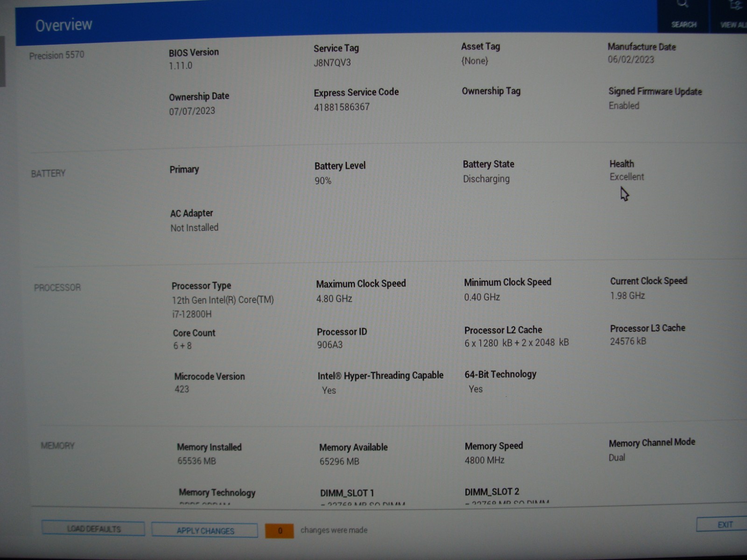Click the DIMM_SLOT 2 label
Screen dimensions: 747x560
click(x=492, y=491)
